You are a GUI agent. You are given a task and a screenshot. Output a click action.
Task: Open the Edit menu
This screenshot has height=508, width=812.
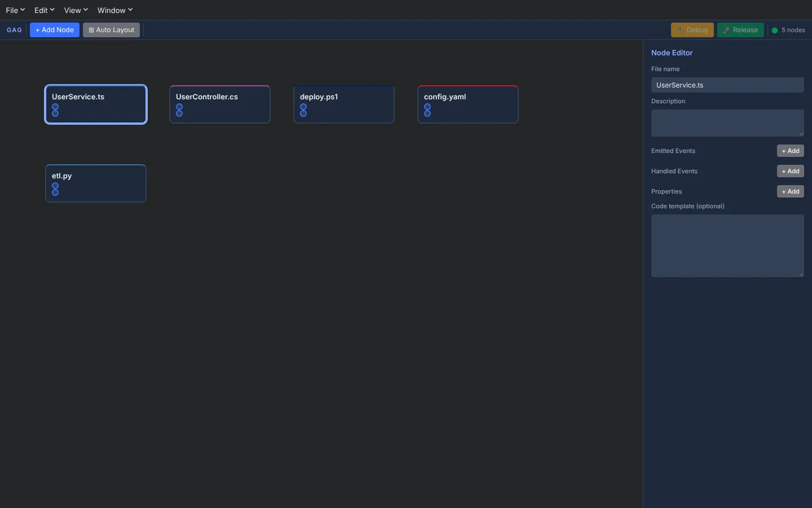(x=44, y=10)
